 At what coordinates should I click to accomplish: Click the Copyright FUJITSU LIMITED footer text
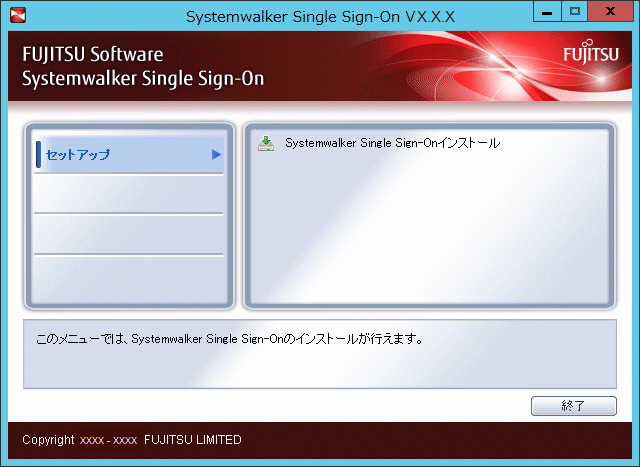(132, 440)
